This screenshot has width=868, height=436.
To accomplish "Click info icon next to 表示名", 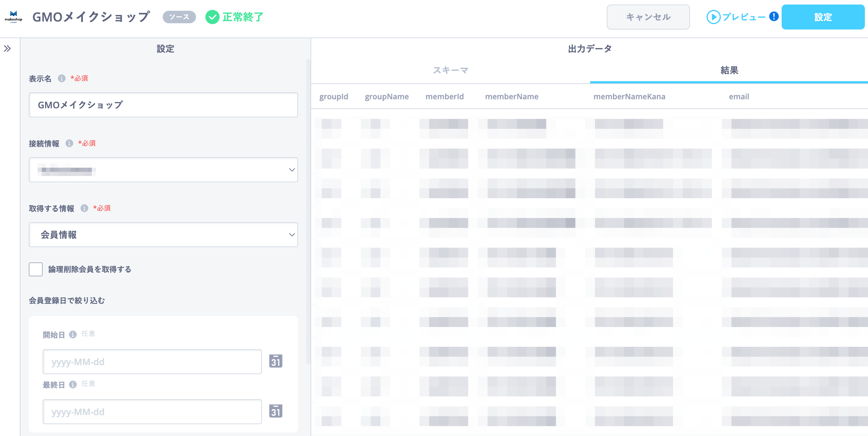I will [62, 78].
